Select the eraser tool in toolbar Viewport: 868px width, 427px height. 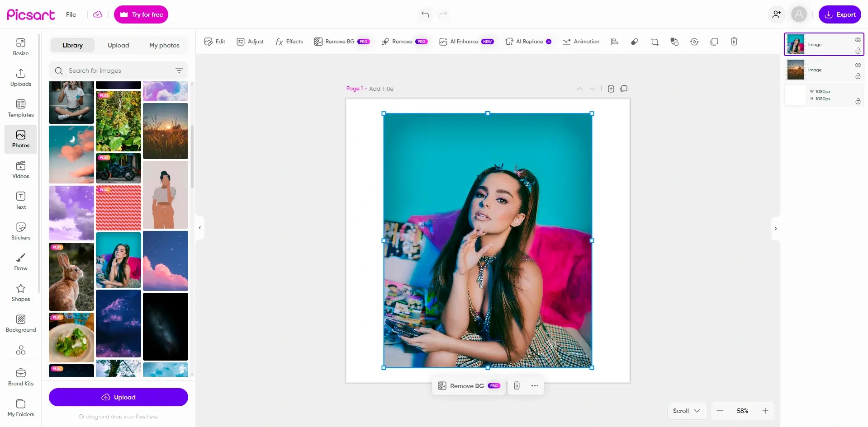[635, 42]
